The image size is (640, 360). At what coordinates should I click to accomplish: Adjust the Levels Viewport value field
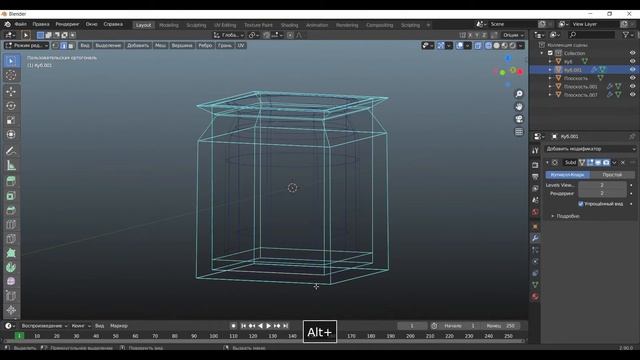pos(602,185)
